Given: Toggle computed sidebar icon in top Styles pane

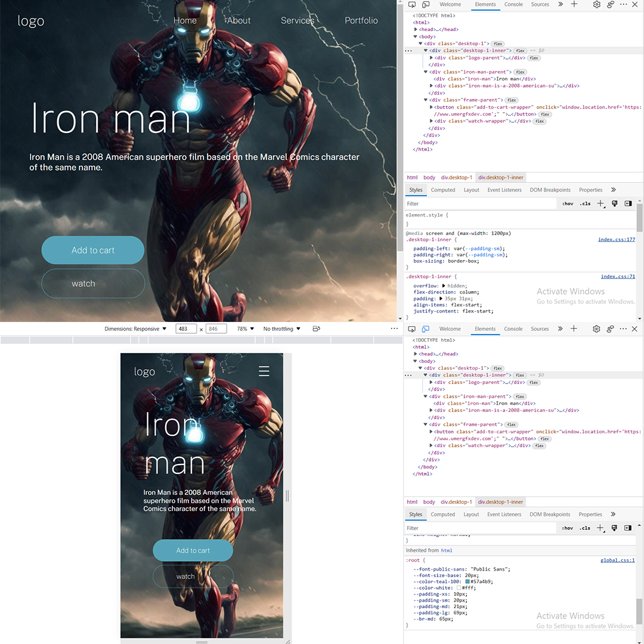Looking at the screenshot, I should coord(628,204).
